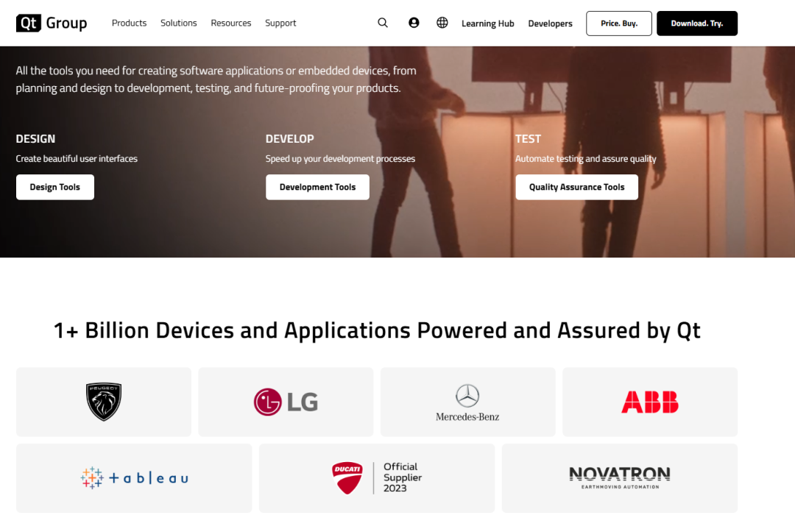
Task: Open the user account icon
Action: [x=414, y=23]
